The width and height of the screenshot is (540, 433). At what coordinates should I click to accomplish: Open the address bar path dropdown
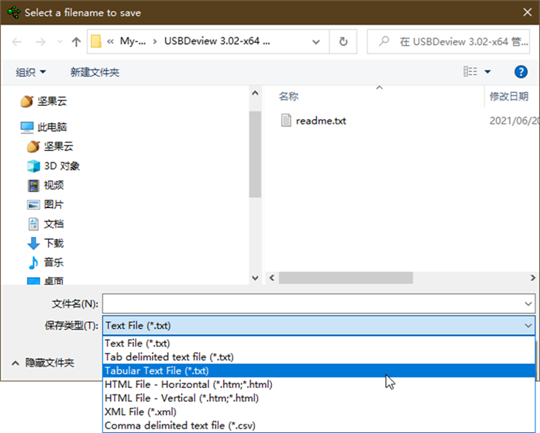(x=316, y=42)
